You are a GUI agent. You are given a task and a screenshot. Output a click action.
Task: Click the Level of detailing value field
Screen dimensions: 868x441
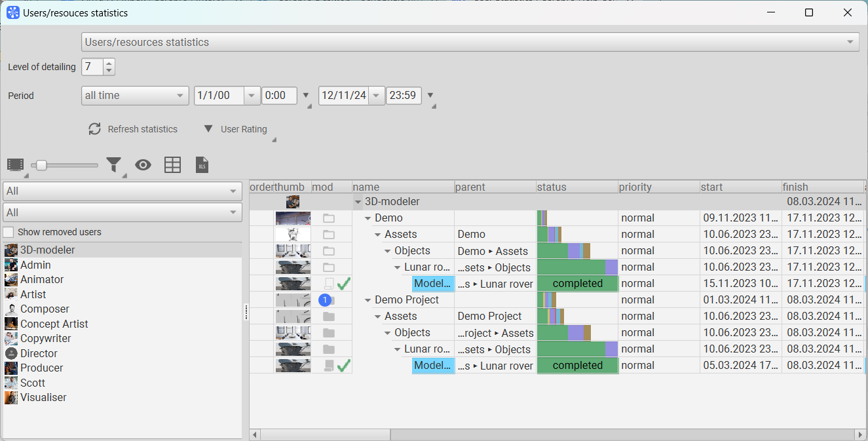click(x=92, y=67)
